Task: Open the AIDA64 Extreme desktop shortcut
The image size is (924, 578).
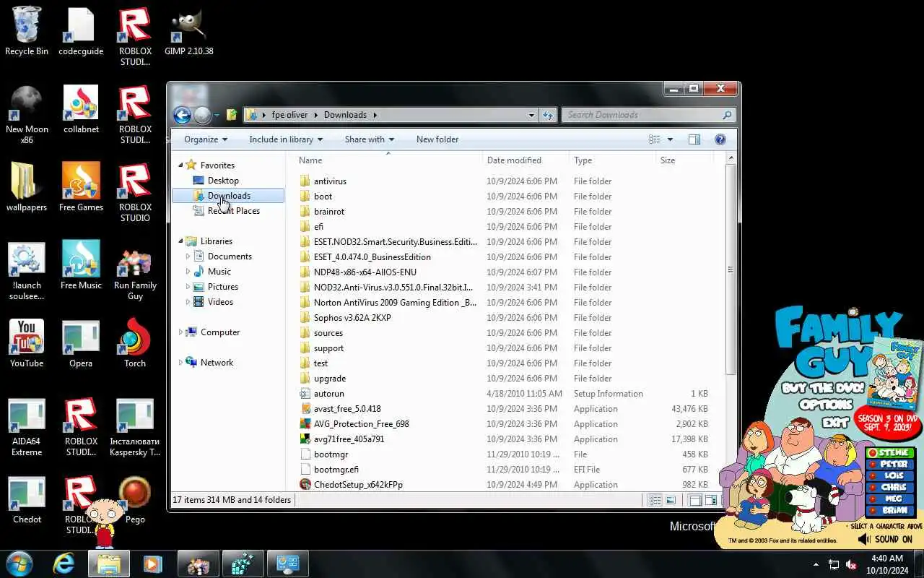Action: coord(27,427)
